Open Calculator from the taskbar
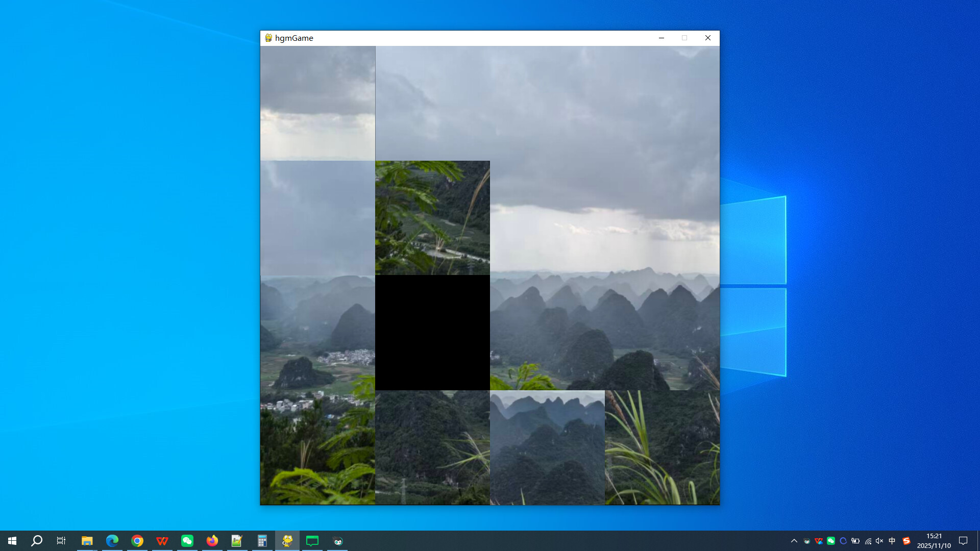This screenshot has height=551, width=980. click(x=262, y=541)
